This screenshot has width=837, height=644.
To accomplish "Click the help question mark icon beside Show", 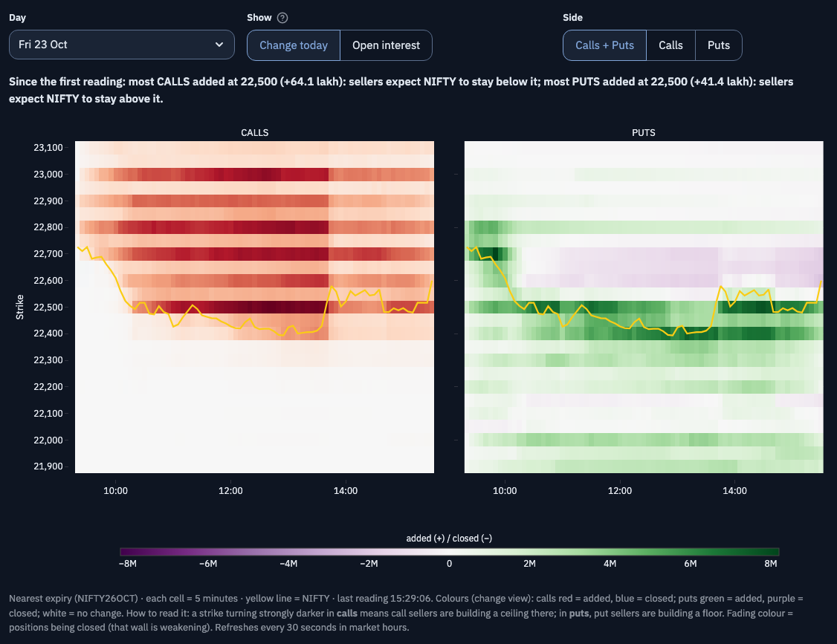I will (282, 18).
